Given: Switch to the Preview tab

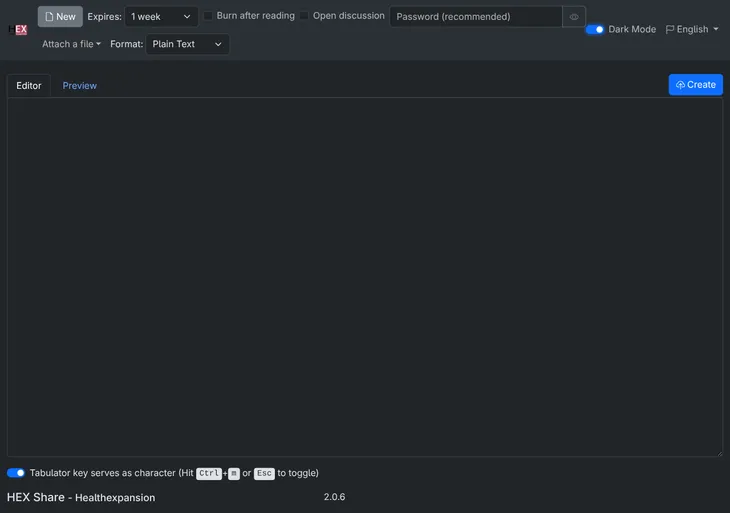Looking at the screenshot, I should click(80, 86).
